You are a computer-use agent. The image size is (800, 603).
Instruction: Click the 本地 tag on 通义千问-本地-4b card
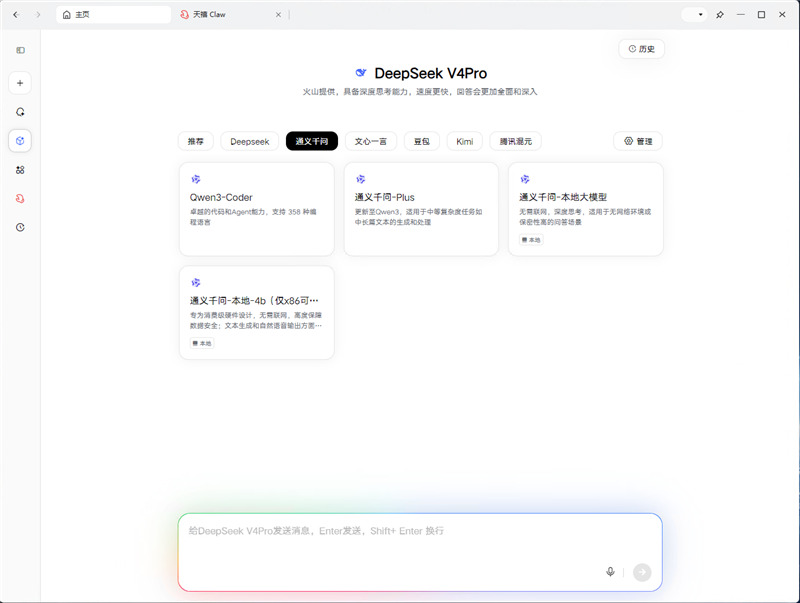point(202,343)
